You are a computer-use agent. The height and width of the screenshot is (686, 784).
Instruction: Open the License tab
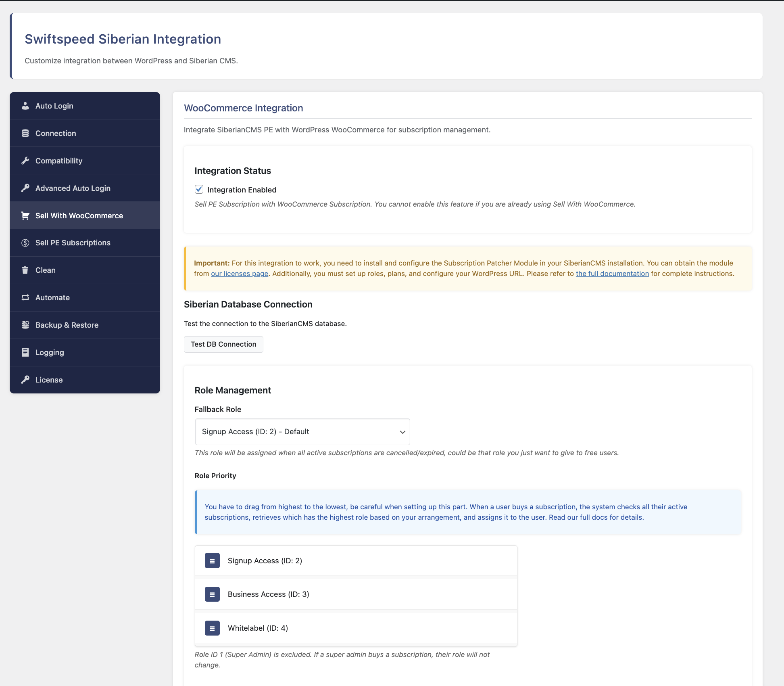(x=85, y=380)
